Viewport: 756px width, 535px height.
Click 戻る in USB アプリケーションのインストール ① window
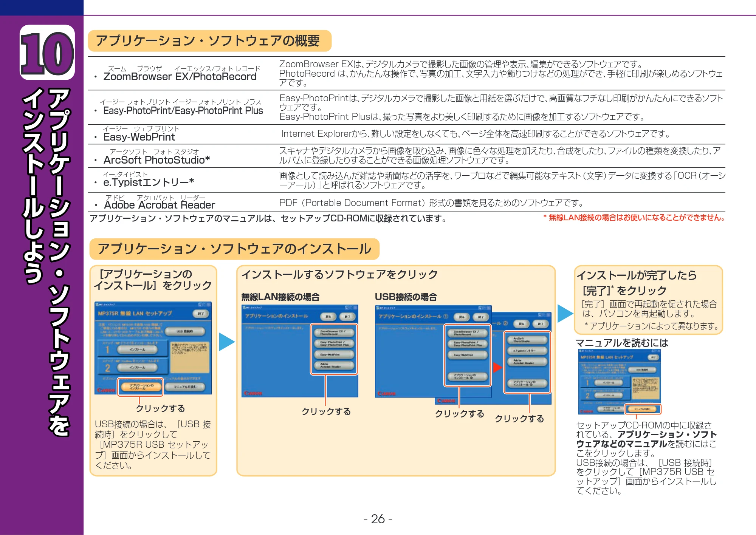[x=462, y=317]
